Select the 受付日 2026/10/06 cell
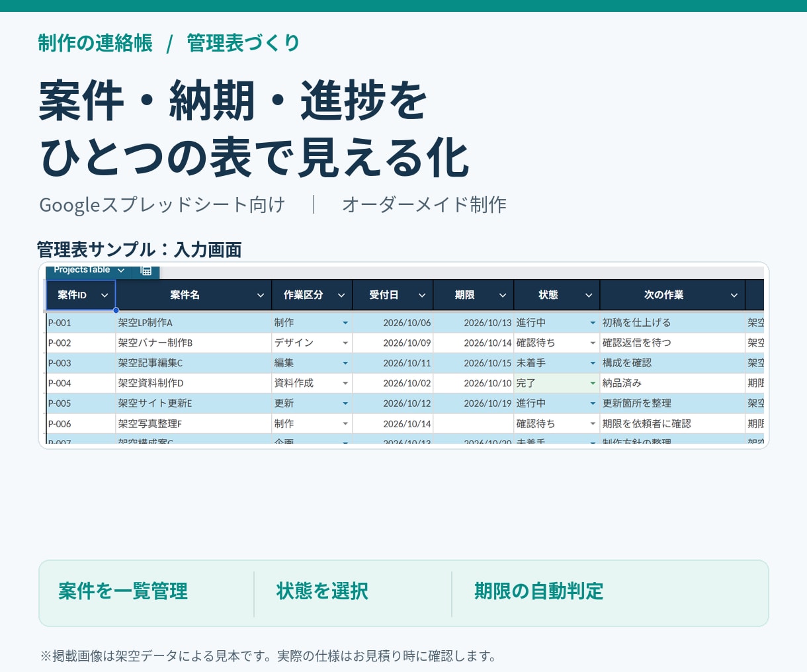Image resolution: width=807 pixels, height=672 pixels. click(393, 323)
